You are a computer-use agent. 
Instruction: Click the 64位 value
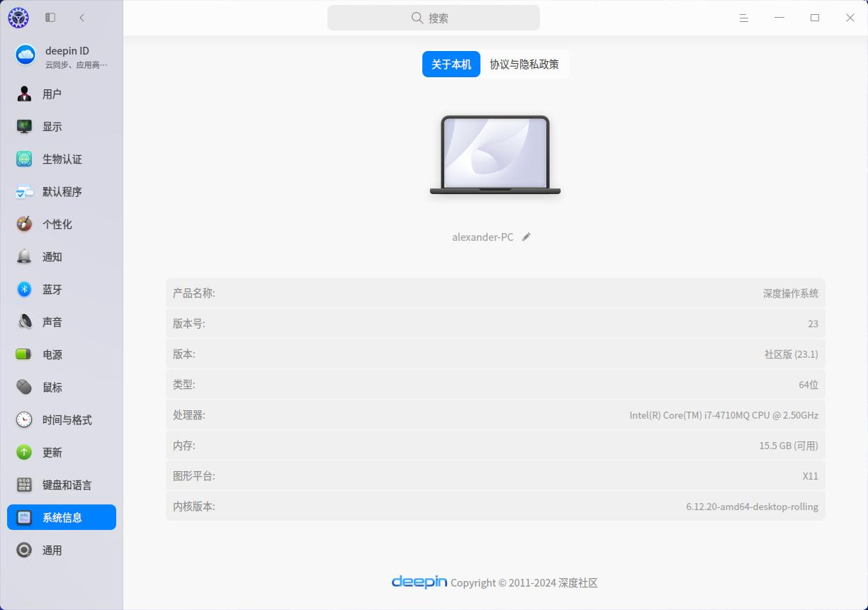[808, 384]
